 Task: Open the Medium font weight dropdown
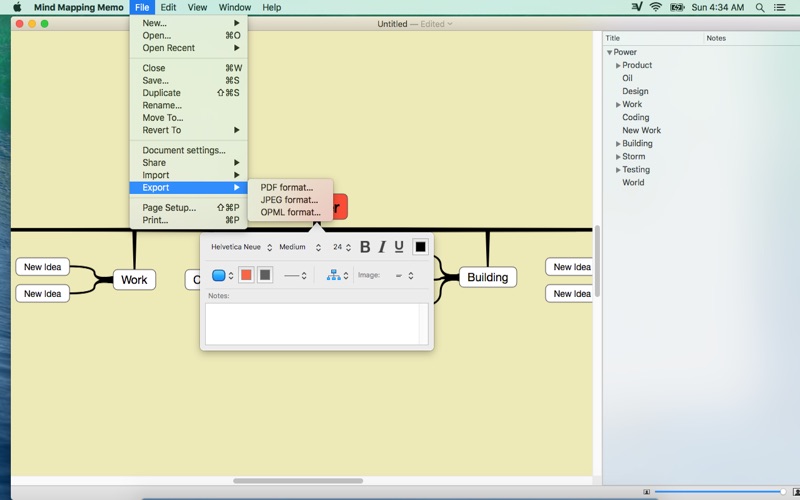click(x=300, y=247)
